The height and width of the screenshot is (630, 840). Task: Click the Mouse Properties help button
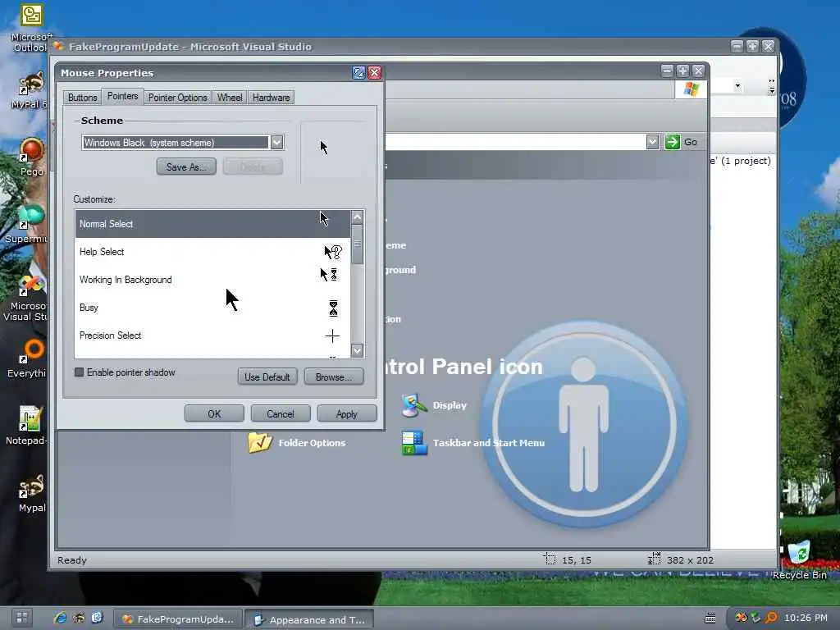[358, 73]
